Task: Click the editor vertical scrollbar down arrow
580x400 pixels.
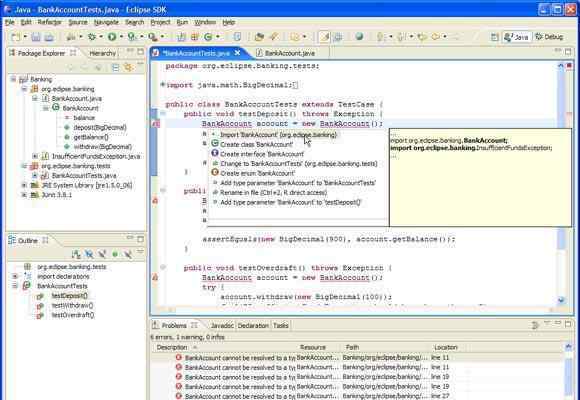Action: point(561,300)
